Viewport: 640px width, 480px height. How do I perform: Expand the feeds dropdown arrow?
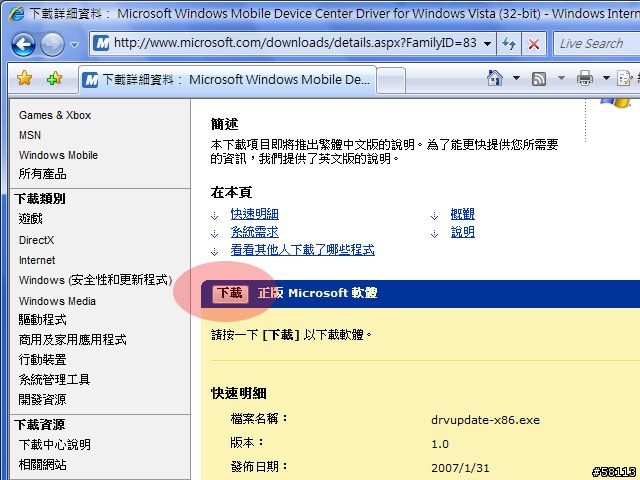coord(561,78)
